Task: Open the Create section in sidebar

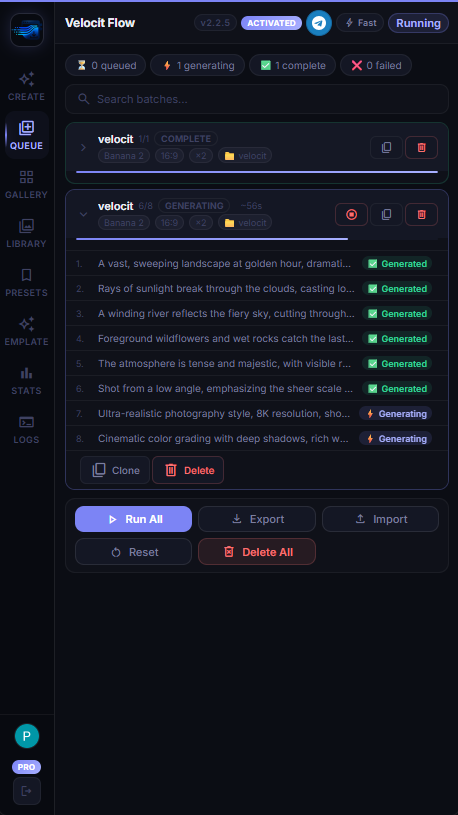Action: point(27,87)
